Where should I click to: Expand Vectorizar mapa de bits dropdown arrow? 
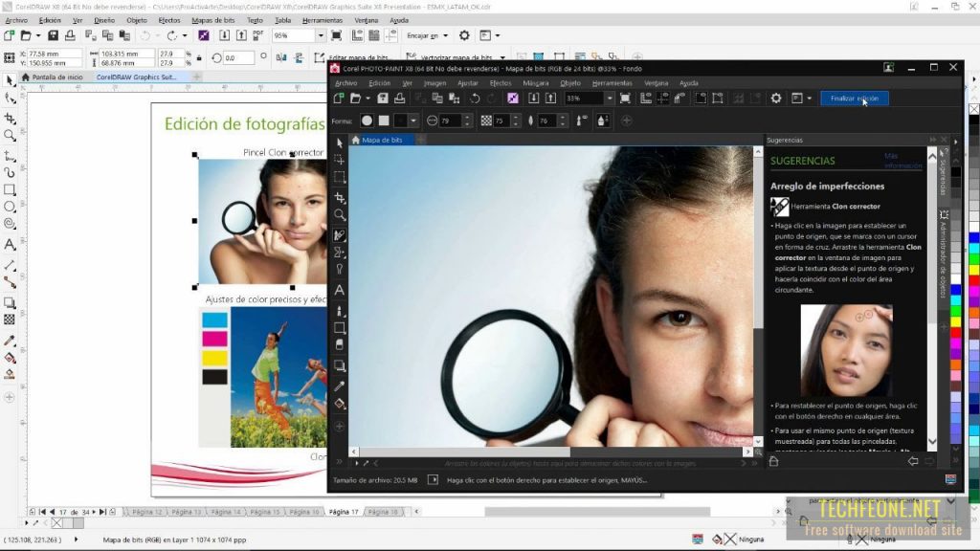pos(502,57)
